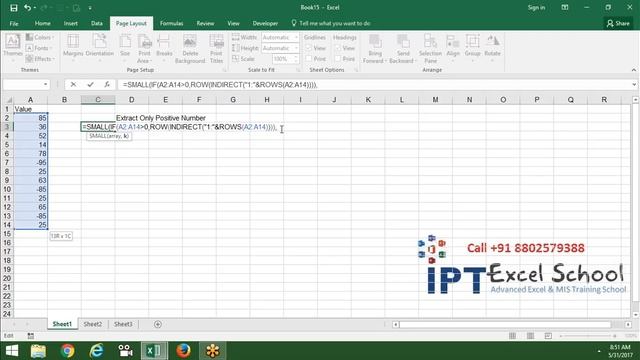Click Tell me what you want to do

tap(331, 24)
